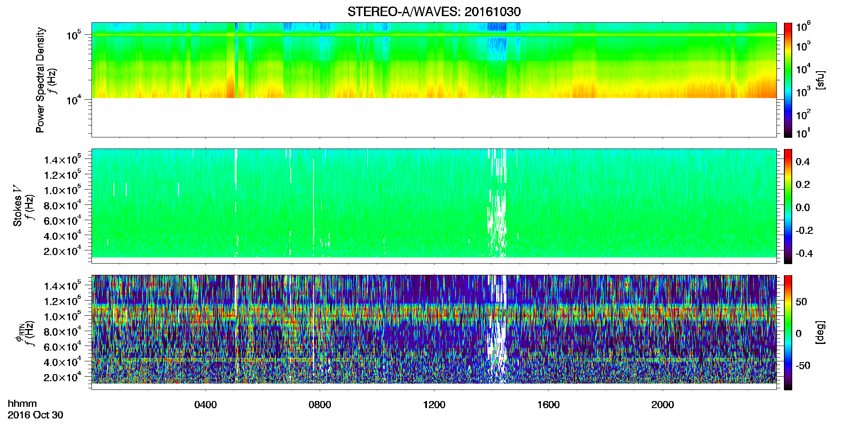Click the power spectral density spectrogram panel
The height and width of the screenshot is (447, 868).
tap(434, 80)
